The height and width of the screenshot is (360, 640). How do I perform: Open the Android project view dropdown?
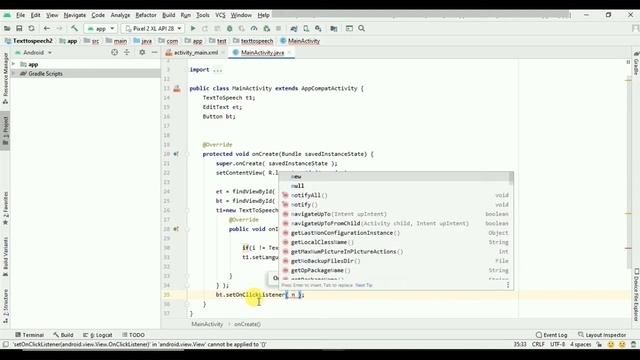tap(33, 53)
